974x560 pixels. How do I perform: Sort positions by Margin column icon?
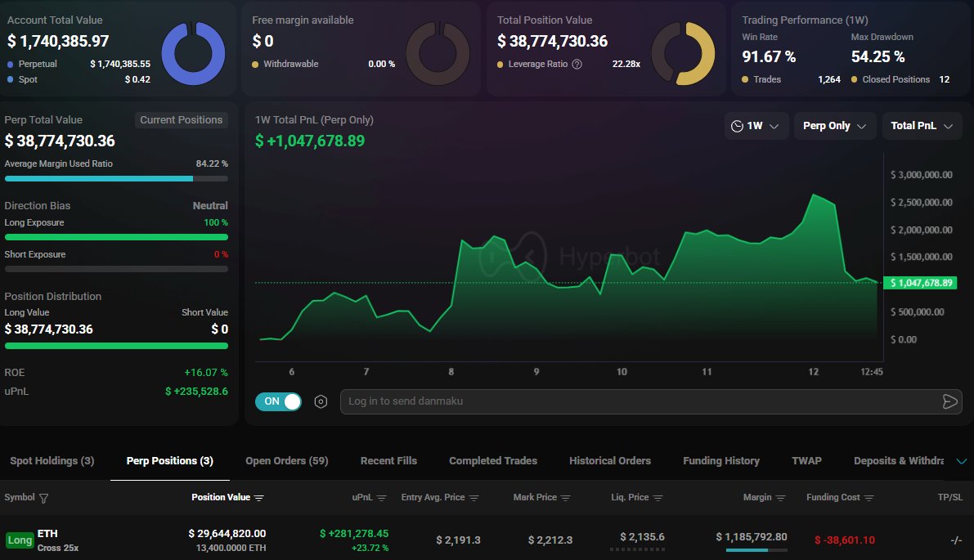click(x=780, y=498)
